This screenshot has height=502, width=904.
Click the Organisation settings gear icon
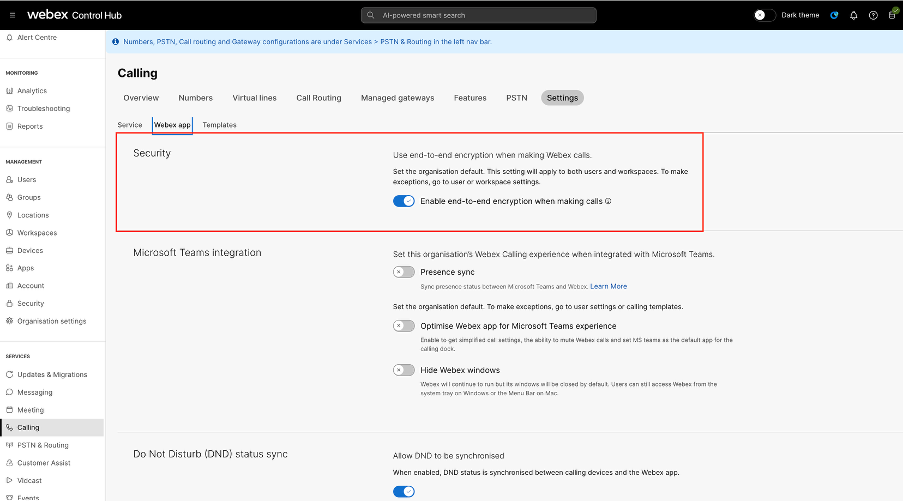(9, 321)
